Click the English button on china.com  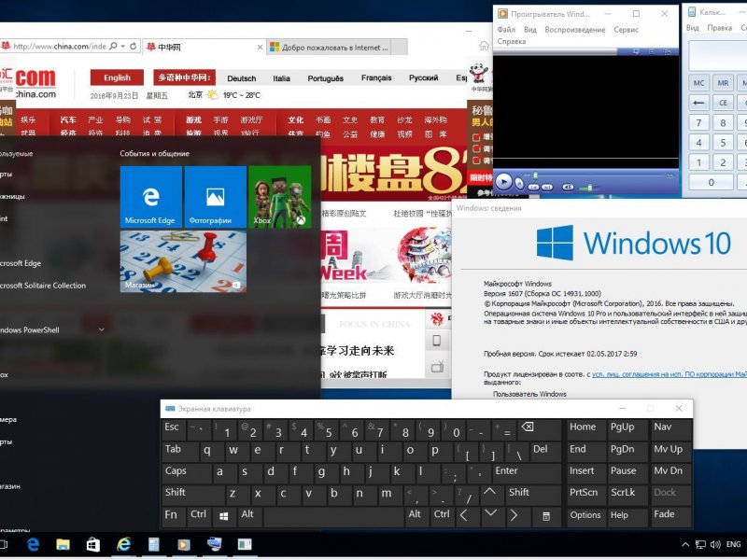pyautogui.click(x=118, y=77)
